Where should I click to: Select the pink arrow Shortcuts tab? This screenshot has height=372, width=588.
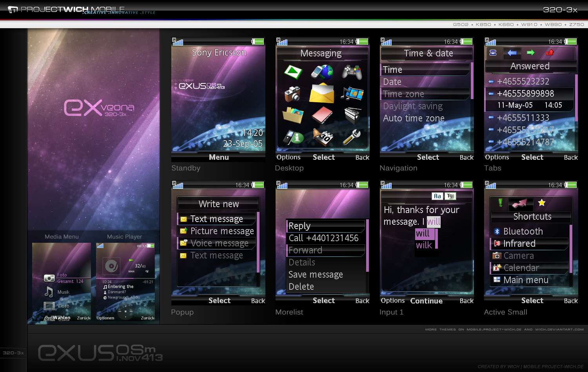pos(521,203)
